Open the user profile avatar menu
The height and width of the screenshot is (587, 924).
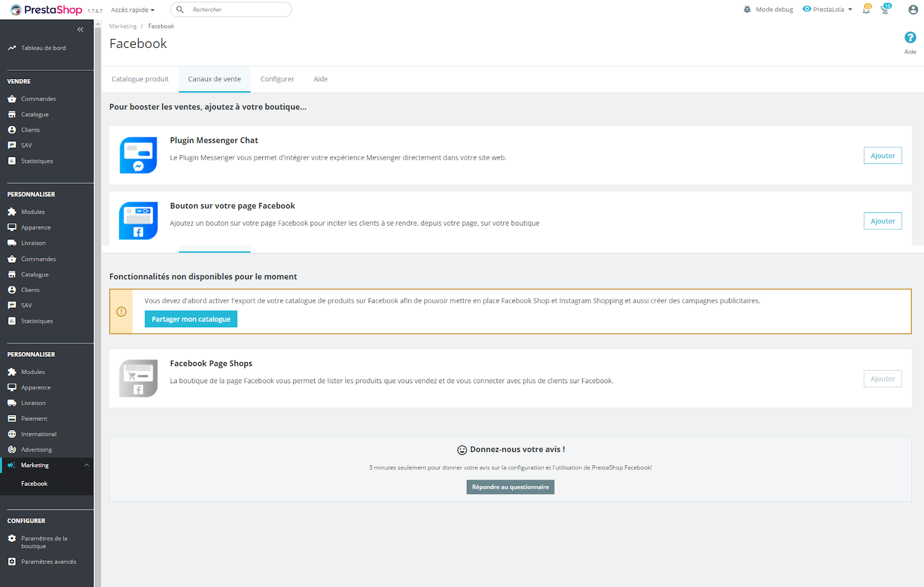pyautogui.click(x=913, y=10)
